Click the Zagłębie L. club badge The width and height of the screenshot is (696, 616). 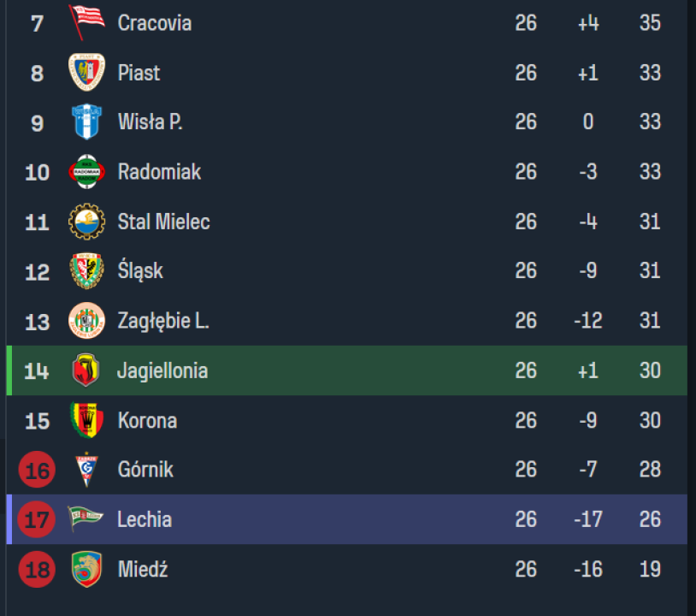86,321
